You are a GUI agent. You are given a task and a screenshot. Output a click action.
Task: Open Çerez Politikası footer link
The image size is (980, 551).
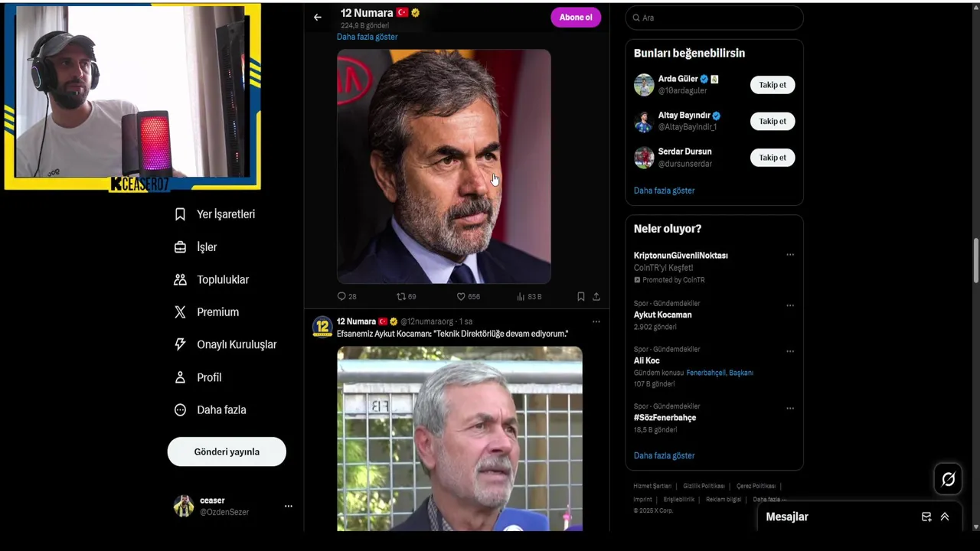tap(756, 486)
